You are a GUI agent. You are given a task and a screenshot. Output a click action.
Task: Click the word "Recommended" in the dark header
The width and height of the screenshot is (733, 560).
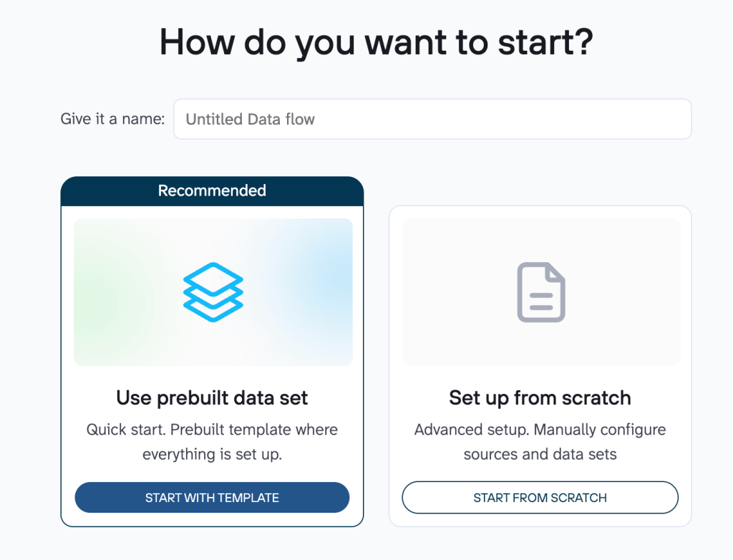click(212, 191)
